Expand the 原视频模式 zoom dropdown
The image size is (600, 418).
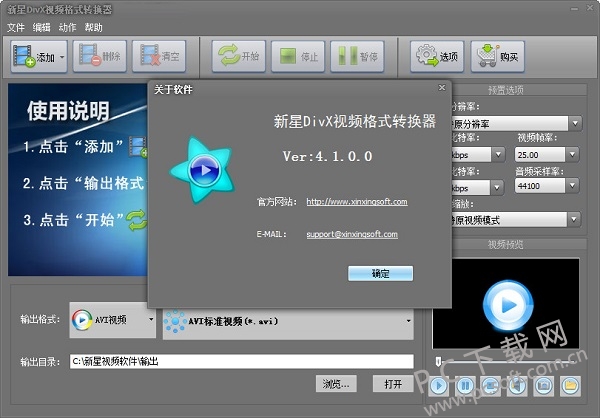tap(574, 220)
